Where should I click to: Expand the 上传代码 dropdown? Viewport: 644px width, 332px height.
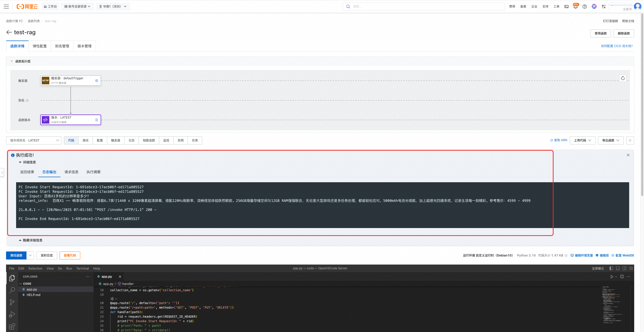pyautogui.click(x=582, y=140)
